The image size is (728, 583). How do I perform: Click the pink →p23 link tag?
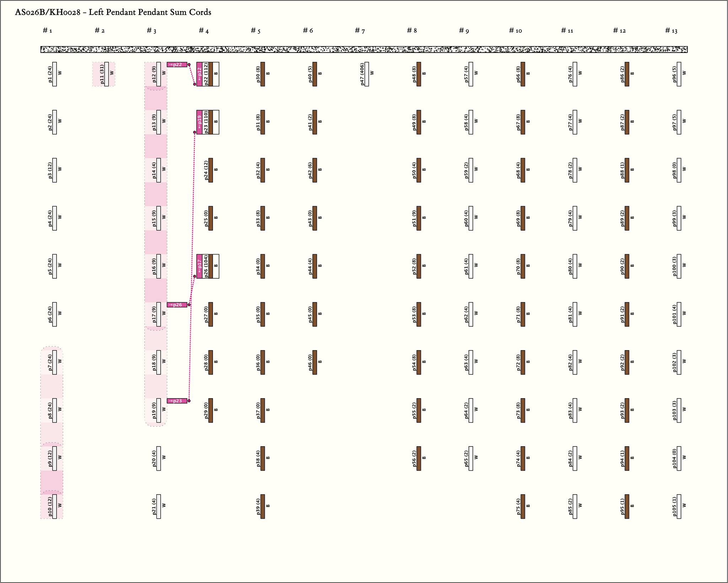pyautogui.click(x=177, y=401)
